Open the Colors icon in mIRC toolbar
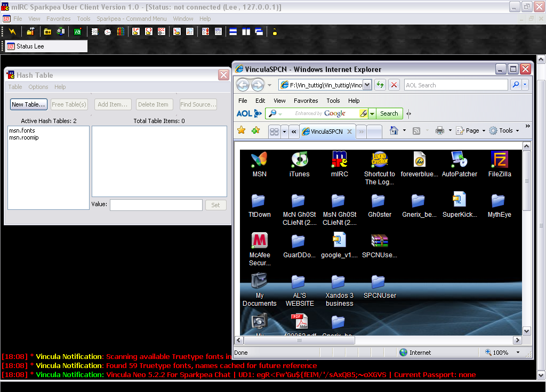This screenshot has height=392, width=546. pyautogui.click(x=121, y=31)
